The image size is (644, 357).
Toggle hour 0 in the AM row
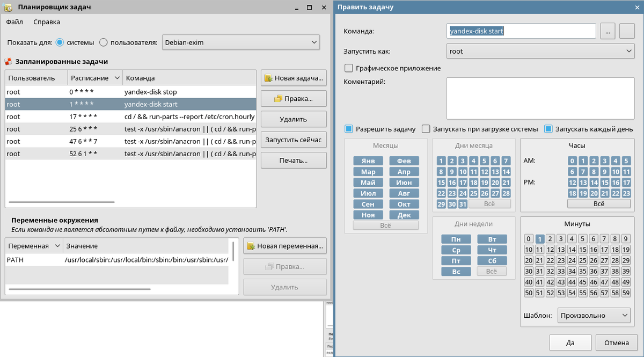(x=573, y=161)
